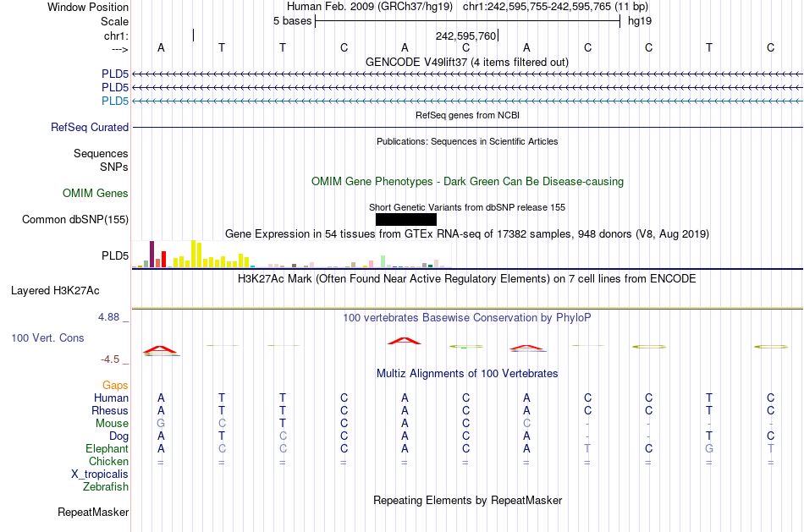Click the 242,595,760 position marker
The height and width of the screenshot is (532, 804).
coord(465,36)
